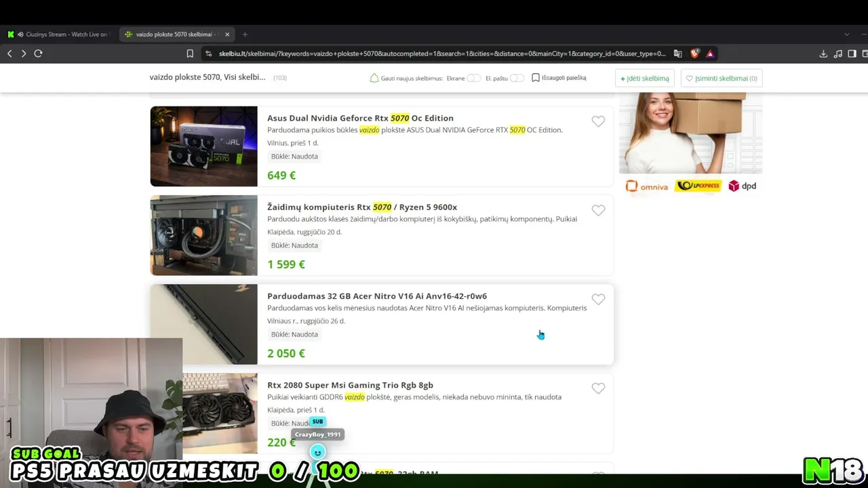Bookmark this page using the bookmark icon

coord(190,54)
